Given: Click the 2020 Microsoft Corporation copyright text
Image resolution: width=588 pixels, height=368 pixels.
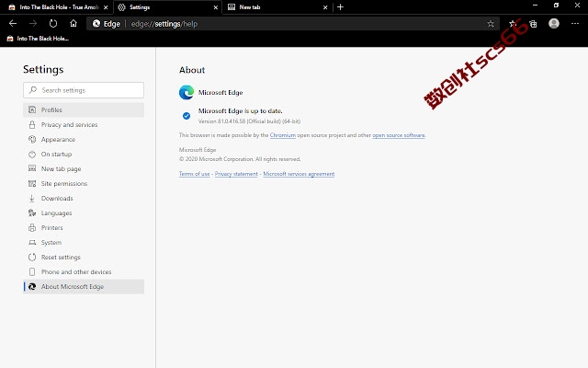Looking at the screenshot, I should 240,159.
